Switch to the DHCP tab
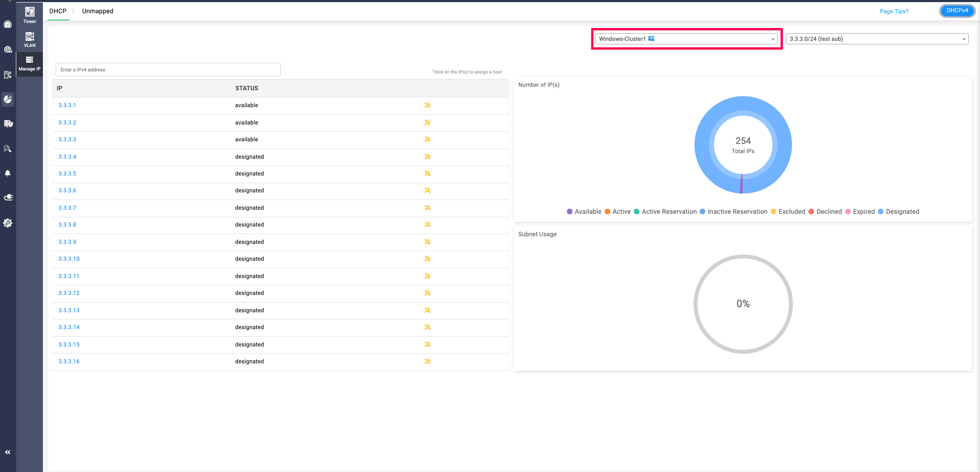 (58, 11)
